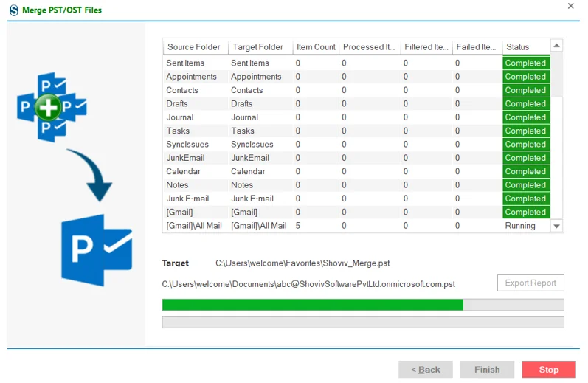Click the Shoviv logo icon in title bar
The height and width of the screenshot is (383, 588).
(14, 10)
